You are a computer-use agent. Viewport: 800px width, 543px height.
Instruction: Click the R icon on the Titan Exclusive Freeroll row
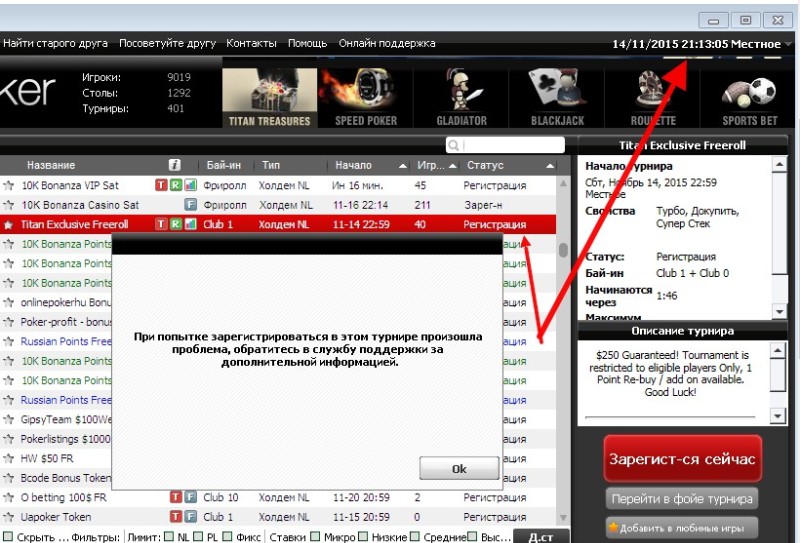point(176,224)
